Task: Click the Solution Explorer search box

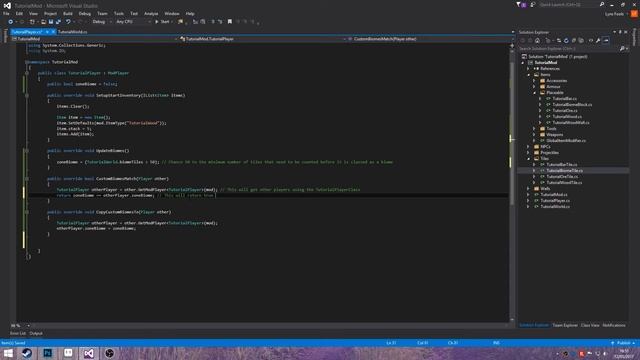Action: point(568,49)
